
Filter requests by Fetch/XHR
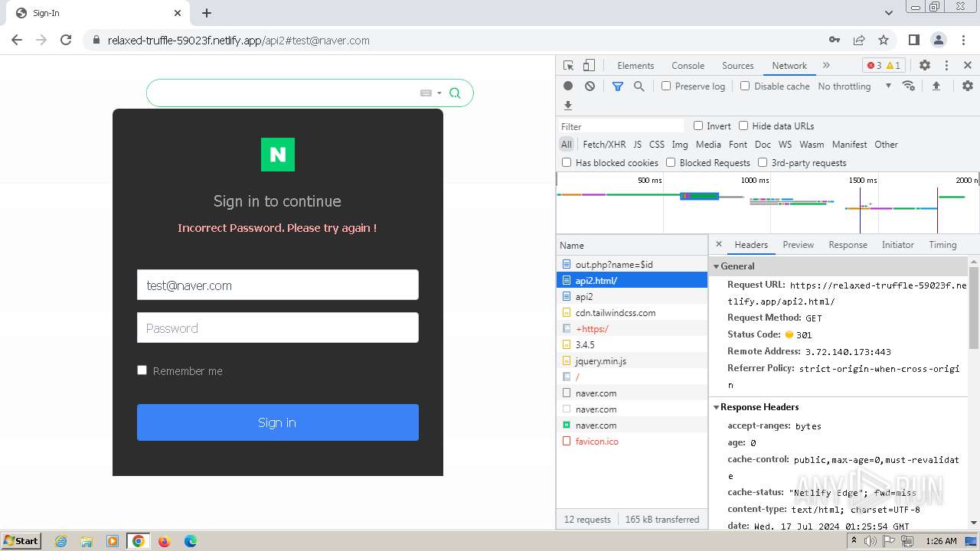[604, 144]
